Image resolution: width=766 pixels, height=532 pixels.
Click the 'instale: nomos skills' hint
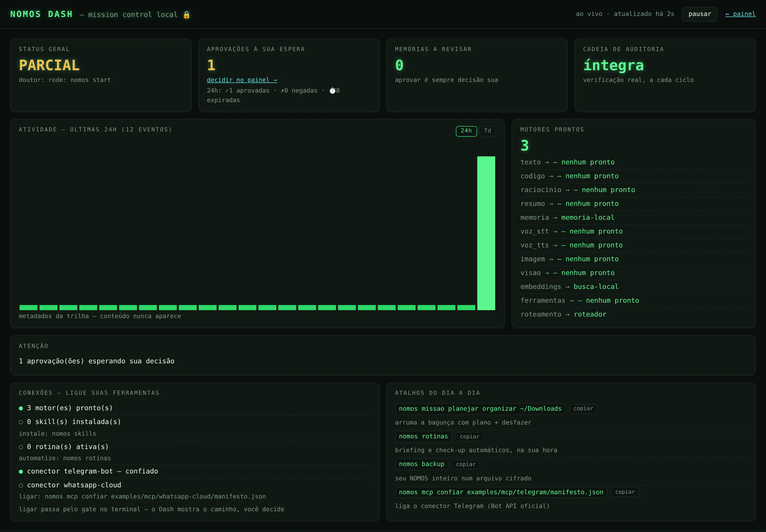click(57, 434)
